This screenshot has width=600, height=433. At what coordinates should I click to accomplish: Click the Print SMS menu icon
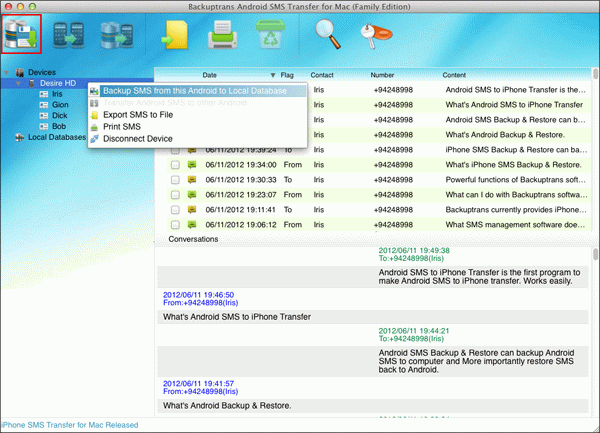[x=94, y=127]
